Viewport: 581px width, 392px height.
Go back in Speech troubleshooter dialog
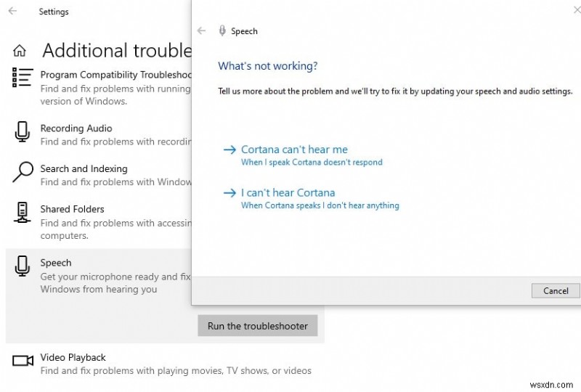tap(201, 30)
